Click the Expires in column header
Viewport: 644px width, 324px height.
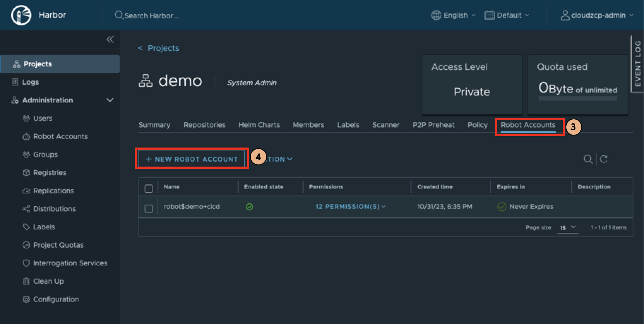[511, 187]
